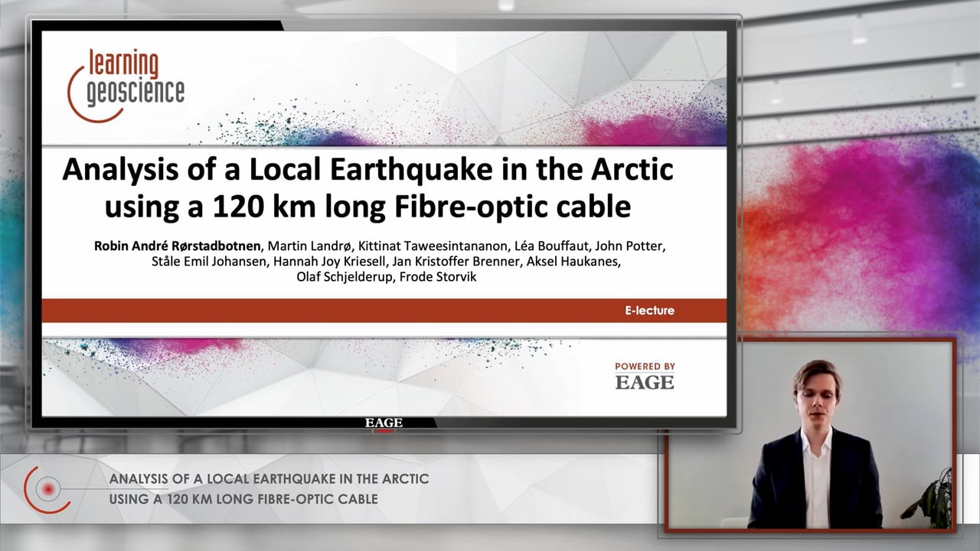This screenshot has height=551, width=980.
Task: Click author name 'Frode Storvik'
Action: click(x=438, y=277)
